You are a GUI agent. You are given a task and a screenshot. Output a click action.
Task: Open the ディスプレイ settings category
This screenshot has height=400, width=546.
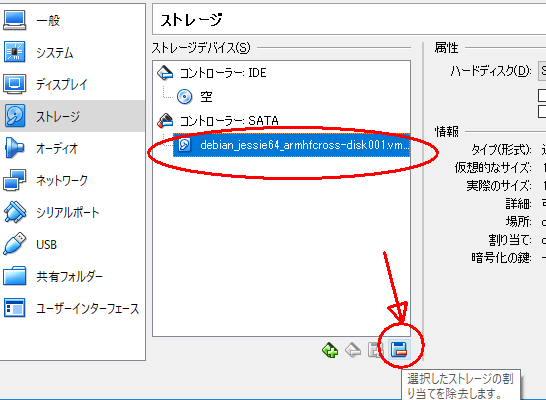(72, 84)
